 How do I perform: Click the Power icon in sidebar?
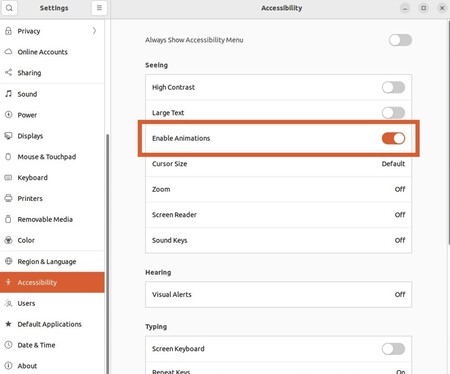8,115
